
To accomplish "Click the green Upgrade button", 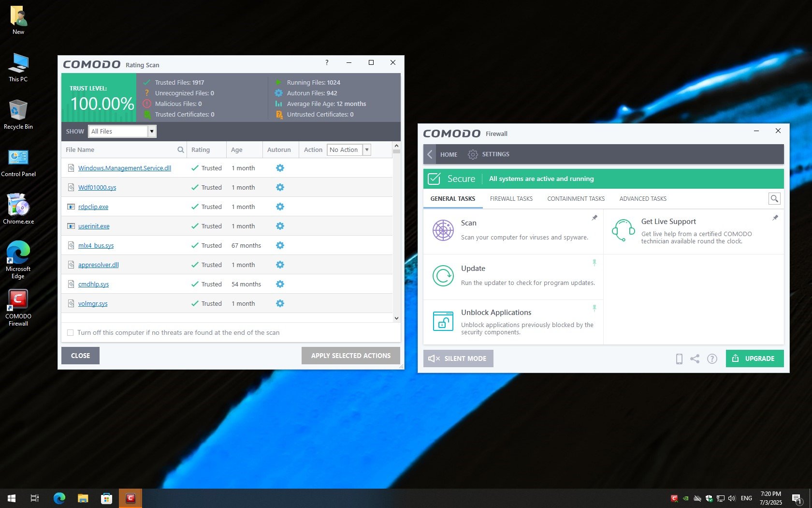I will (x=754, y=359).
